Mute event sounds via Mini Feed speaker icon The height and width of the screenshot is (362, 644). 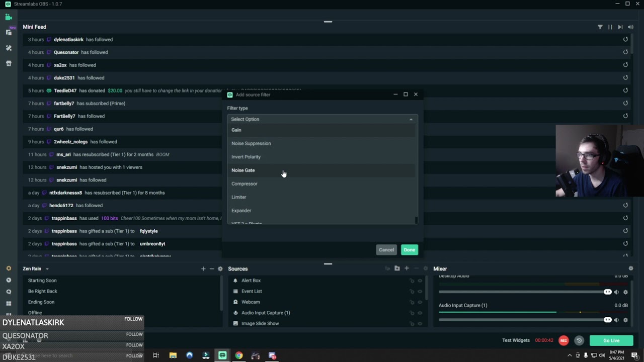click(630, 27)
